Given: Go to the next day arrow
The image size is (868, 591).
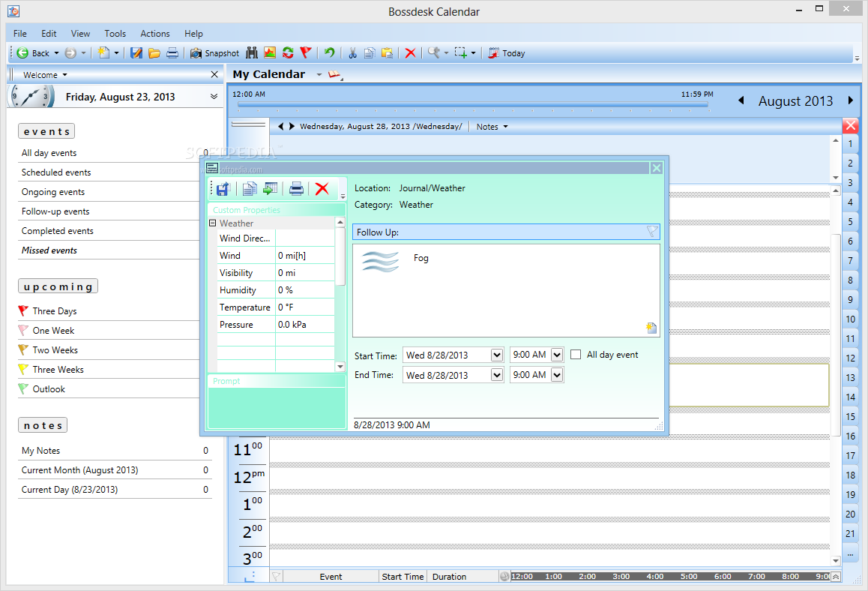Looking at the screenshot, I should [x=292, y=126].
